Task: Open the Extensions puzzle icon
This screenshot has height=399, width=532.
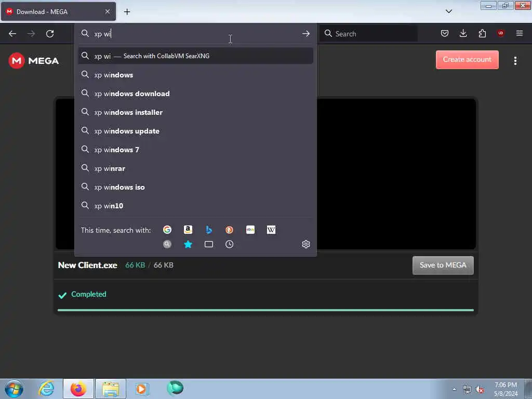Action: pos(482,33)
